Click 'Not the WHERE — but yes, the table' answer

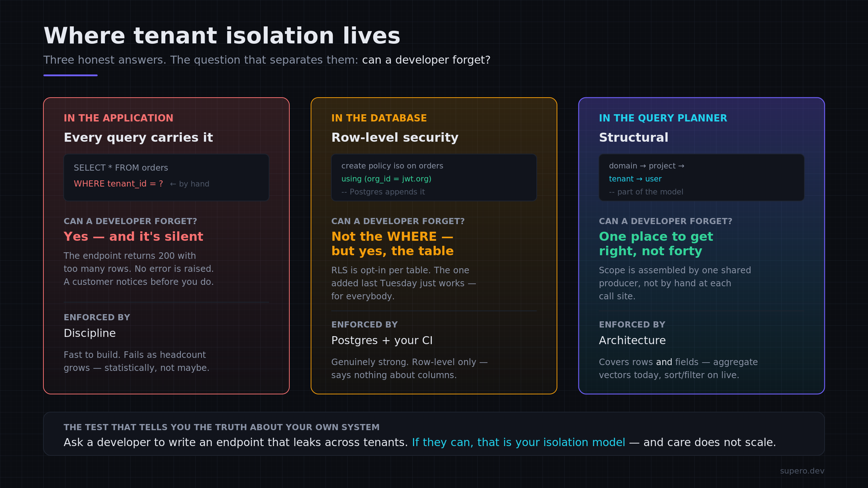click(x=392, y=244)
